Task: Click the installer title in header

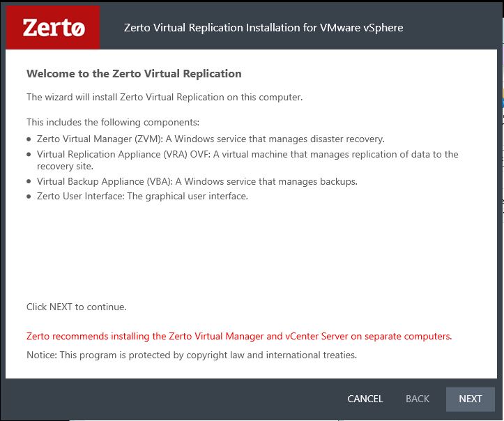Action: tap(264, 28)
